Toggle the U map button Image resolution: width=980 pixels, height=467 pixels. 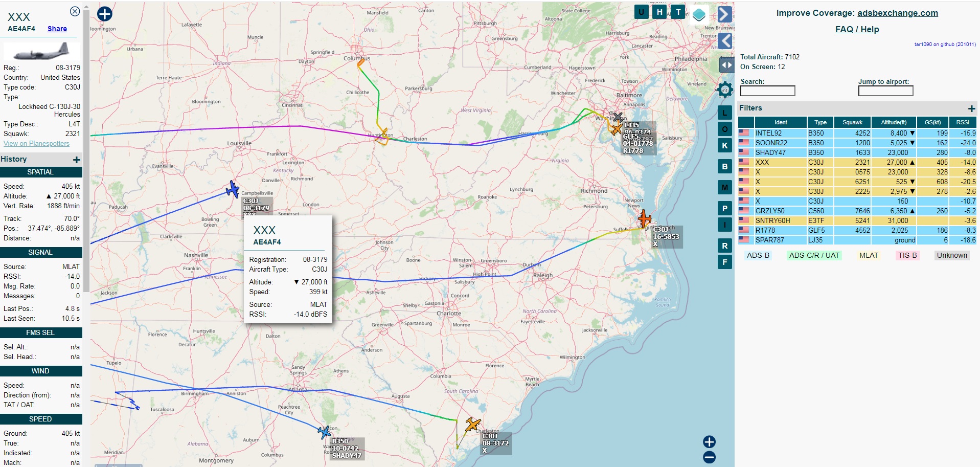click(641, 12)
